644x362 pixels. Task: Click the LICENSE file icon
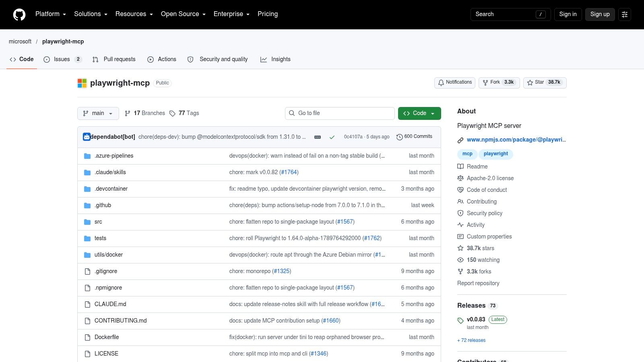pyautogui.click(x=87, y=354)
